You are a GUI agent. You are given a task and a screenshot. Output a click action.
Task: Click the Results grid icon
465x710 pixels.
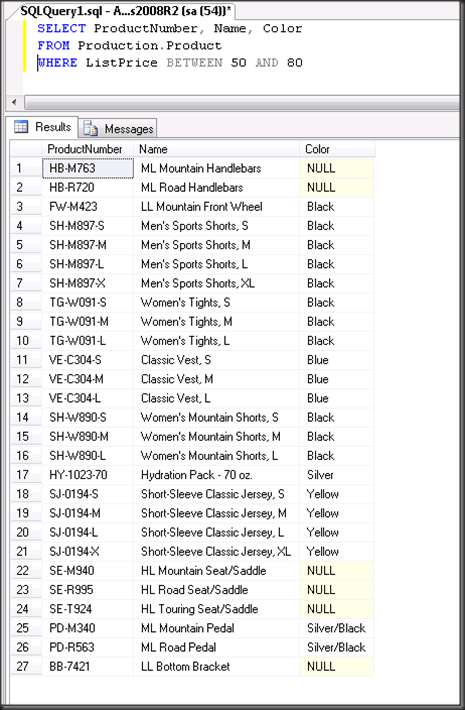[x=21, y=127]
